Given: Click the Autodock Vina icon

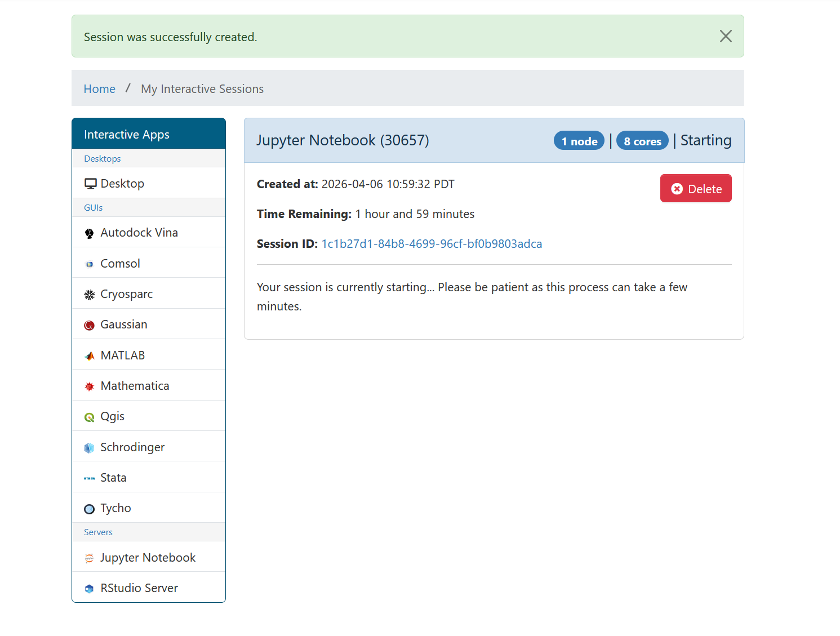Looking at the screenshot, I should (89, 233).
